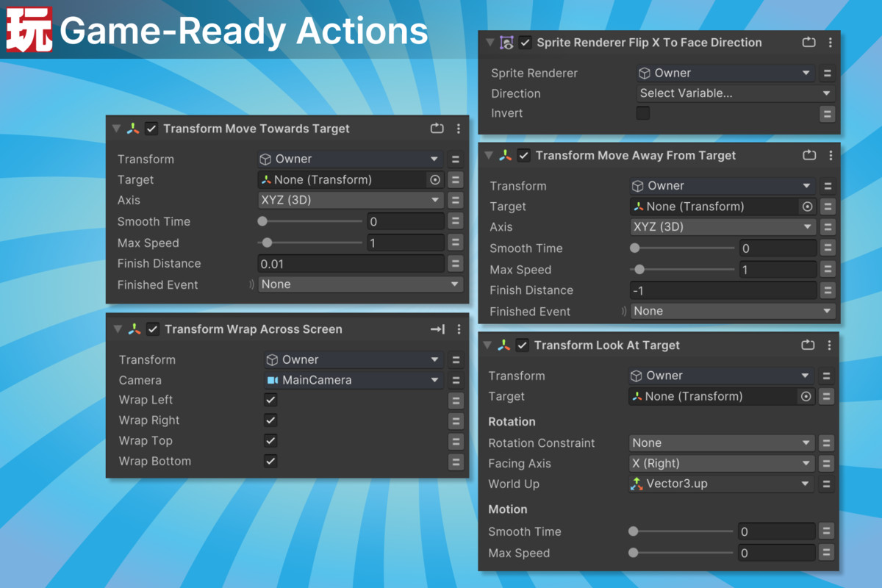Open the World Up Vector3.up dropdown
This screenshot has height=588, width=882.
pos(722,484)
